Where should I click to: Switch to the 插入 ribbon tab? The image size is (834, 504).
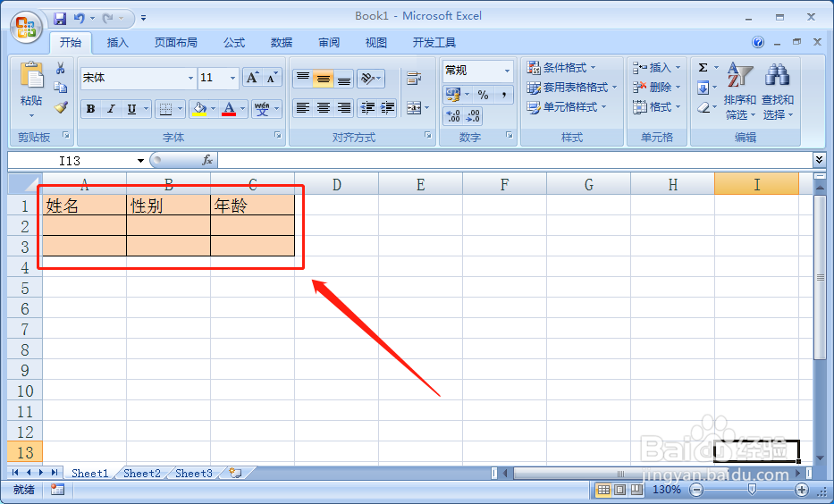118,43
